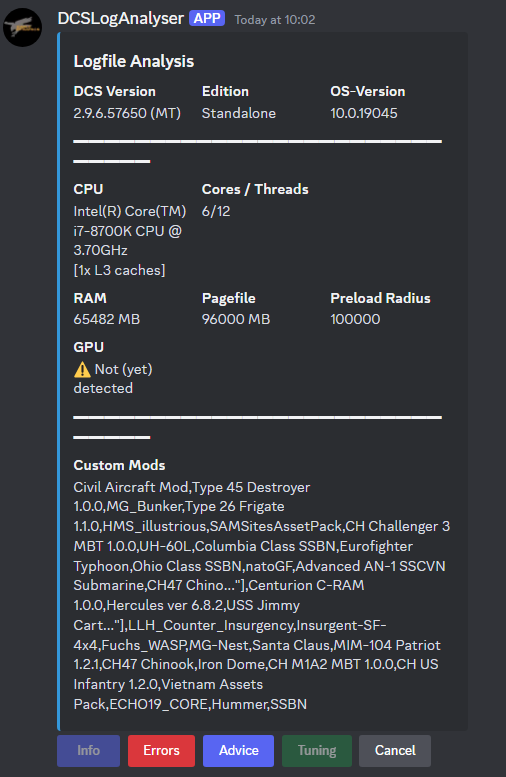The height and width of the screenshot is (777, 506).
Task: Click the OS-Version value 10.0.19045
Action: coord(364,113)
